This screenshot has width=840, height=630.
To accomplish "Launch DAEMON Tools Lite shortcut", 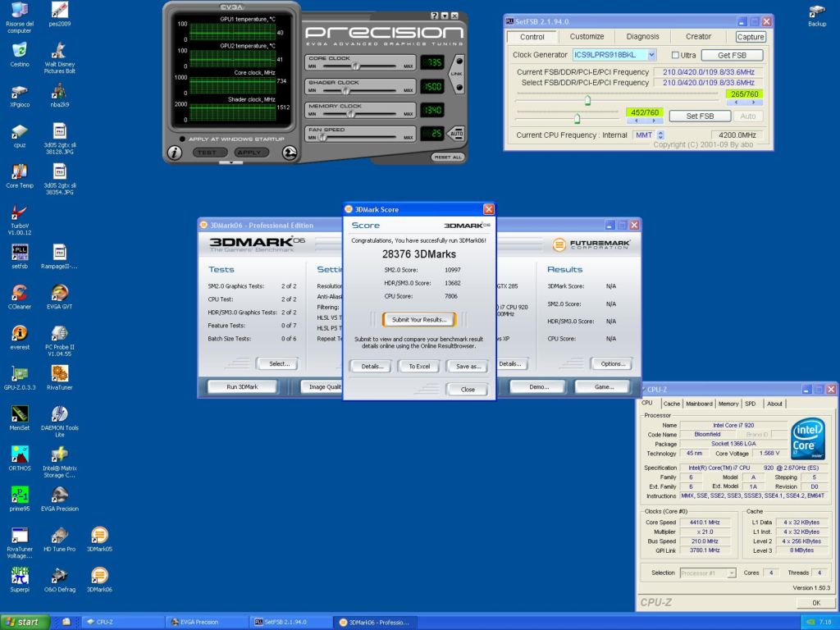I will click(59, 421).
